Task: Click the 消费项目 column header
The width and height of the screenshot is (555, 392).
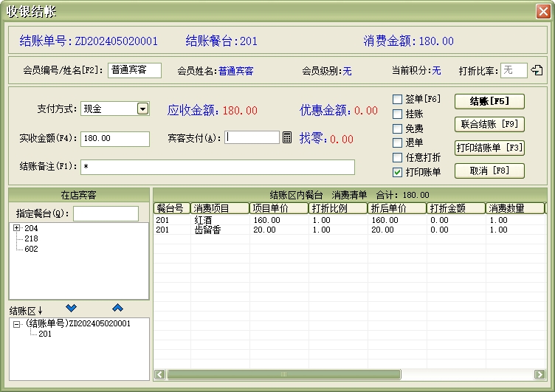Action: pyautogui.click(x=220, y=209)
